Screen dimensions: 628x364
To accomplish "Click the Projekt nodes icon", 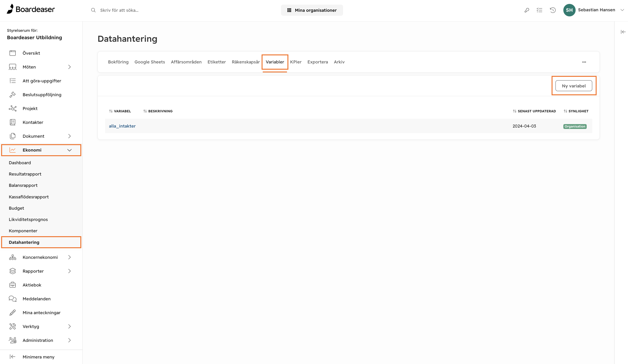I will tap(13, 108).
